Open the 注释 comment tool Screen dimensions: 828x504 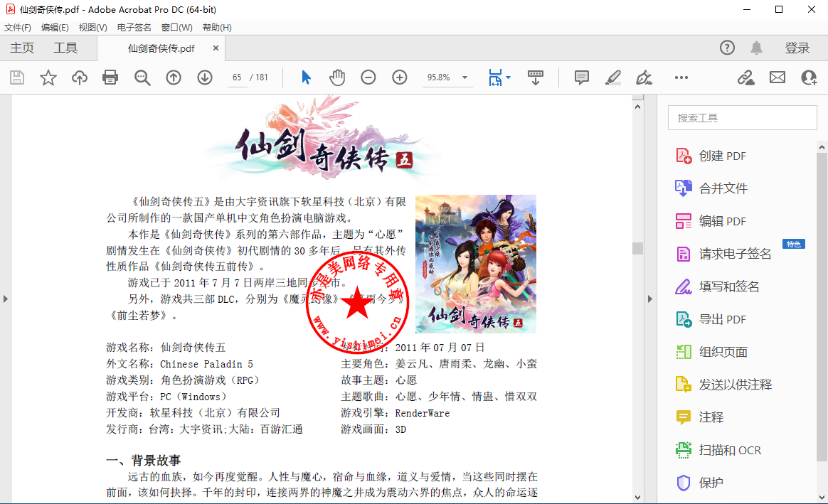pos(700,417)
